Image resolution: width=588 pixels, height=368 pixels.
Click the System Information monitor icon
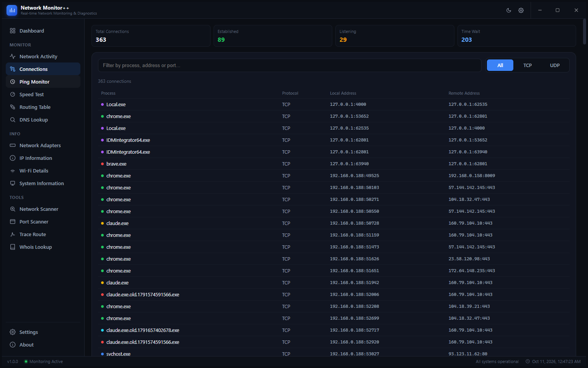(13, 183)
